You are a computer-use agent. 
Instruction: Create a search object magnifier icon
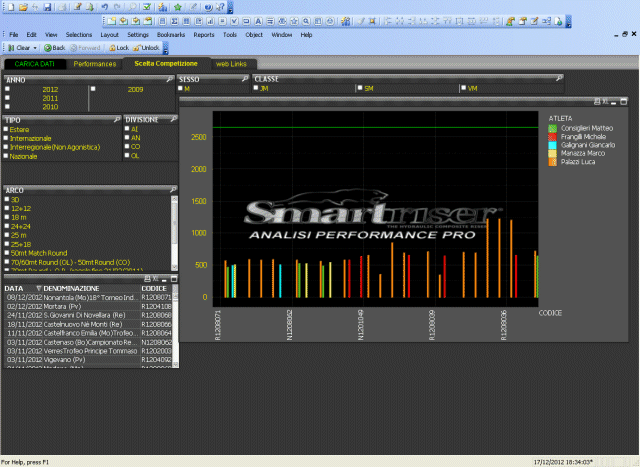[306, 21]
